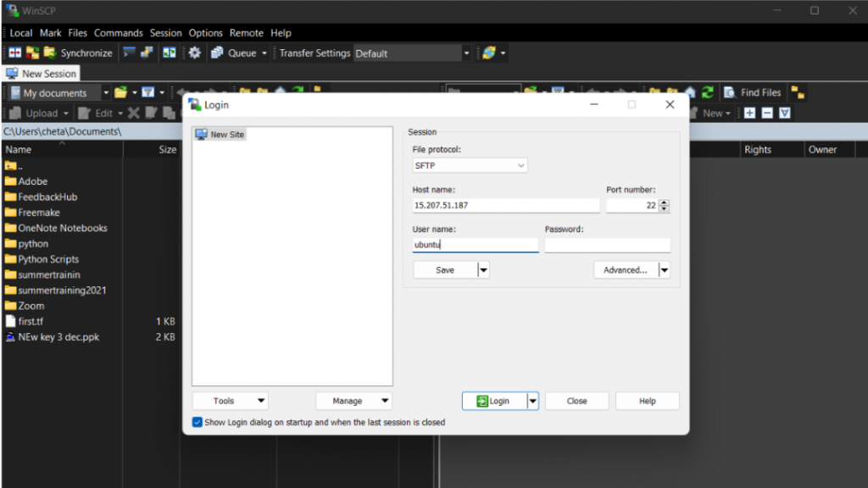Click the Preferences gear icon
The height and width of the screenshot is (488, 868).
tap(194, 53)
